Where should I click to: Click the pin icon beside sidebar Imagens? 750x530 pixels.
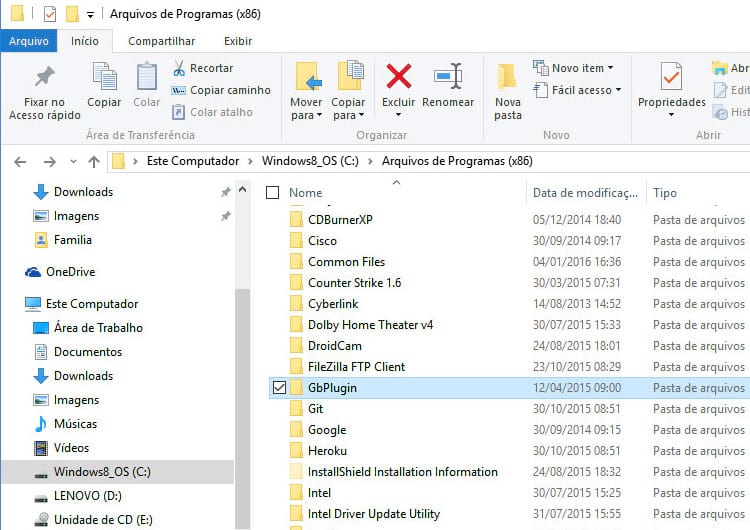pos(225,216)
